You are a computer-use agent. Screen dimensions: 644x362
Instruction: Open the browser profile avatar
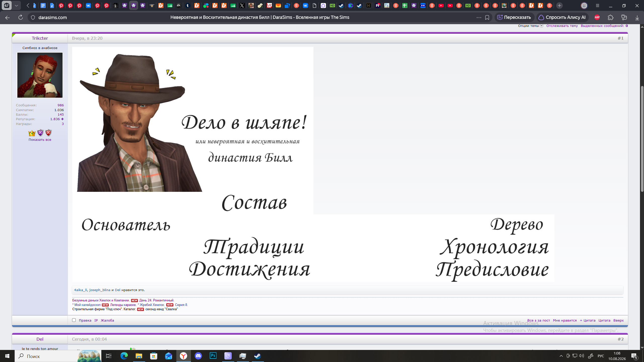[x=584, y=6]
